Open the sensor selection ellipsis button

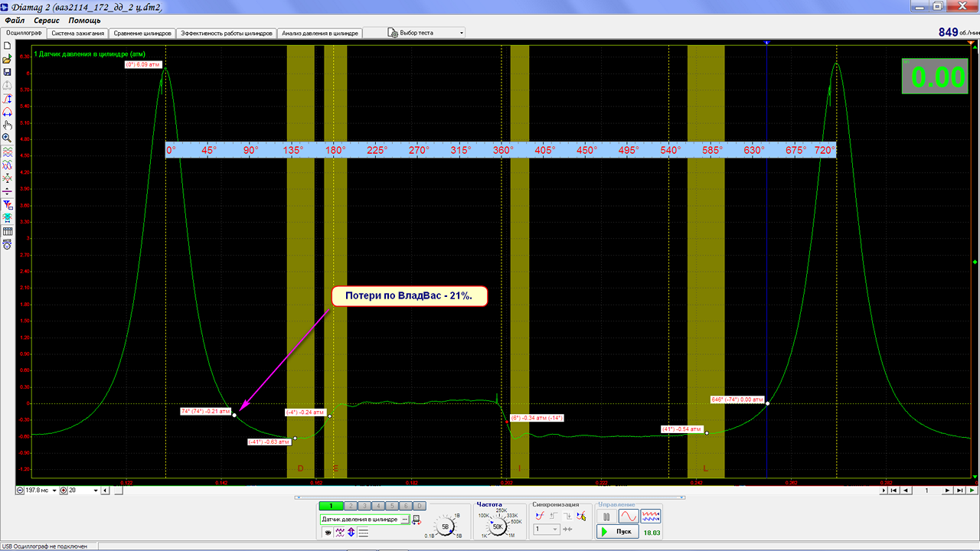pyautogui.click(x=405, y=520)
